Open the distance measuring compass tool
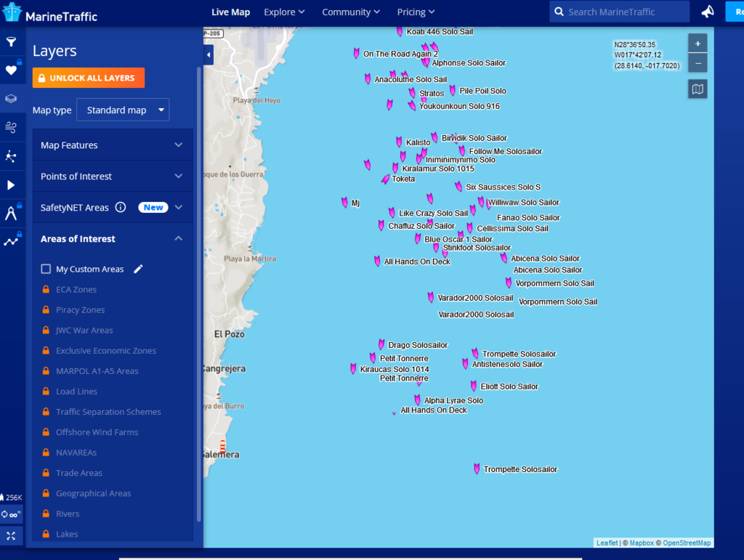 [11, 214]
